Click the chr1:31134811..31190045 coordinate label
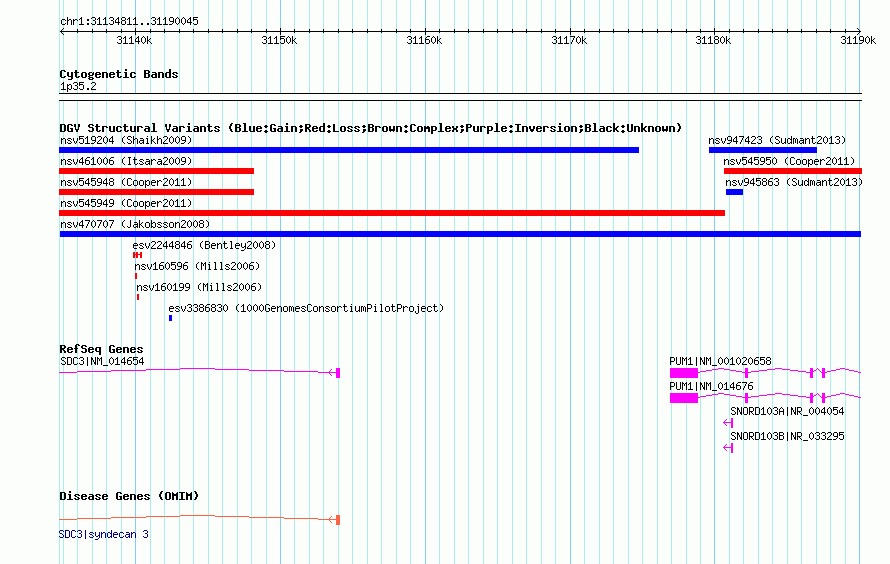The image size is (890, 564). pyautogui.click(x=129, y=22)
